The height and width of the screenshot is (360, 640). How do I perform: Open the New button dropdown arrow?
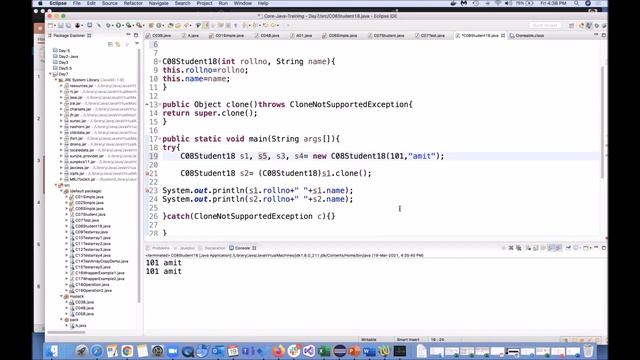(x=55, y=25)
